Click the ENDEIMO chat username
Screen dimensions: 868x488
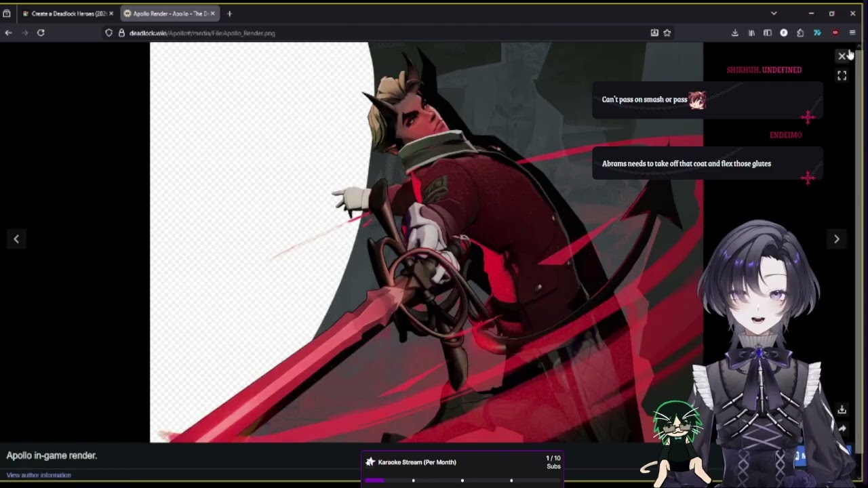pos(785,135)
